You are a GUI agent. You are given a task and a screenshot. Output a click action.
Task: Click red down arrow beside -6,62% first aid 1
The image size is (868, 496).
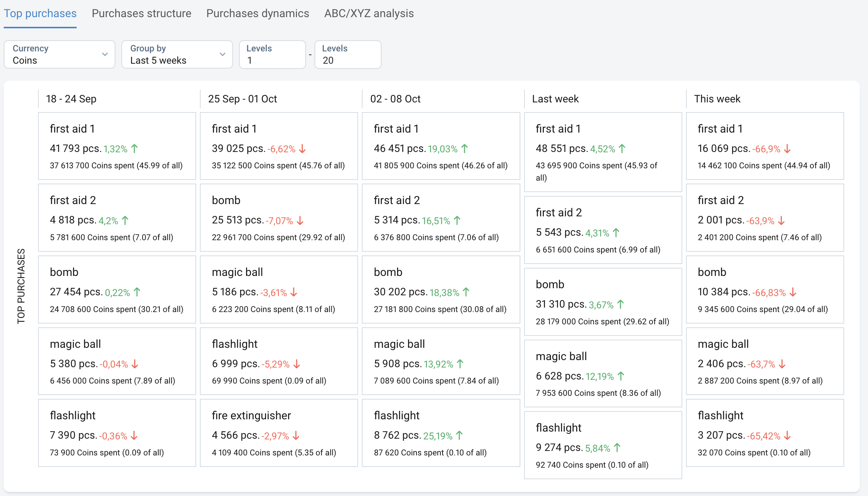coord(302,149)
